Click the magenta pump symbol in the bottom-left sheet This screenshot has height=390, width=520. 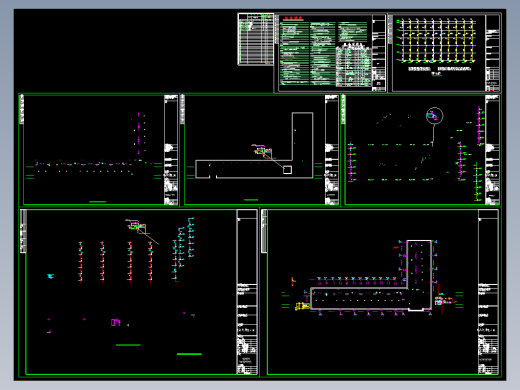115,322
